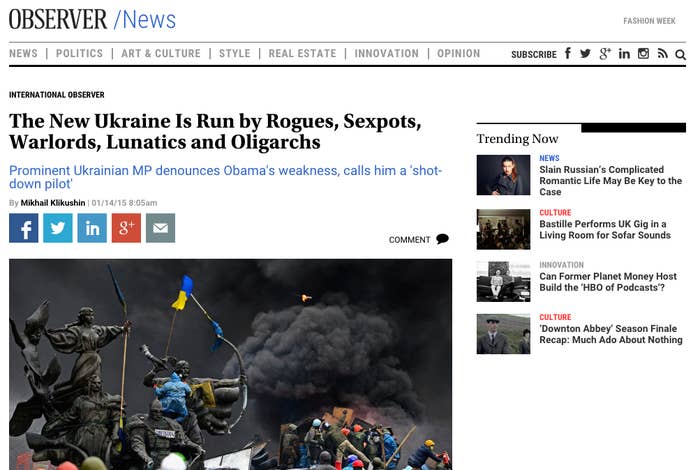Open the header Facebook icon
700x470 pixels.
[x=568, y=54]
